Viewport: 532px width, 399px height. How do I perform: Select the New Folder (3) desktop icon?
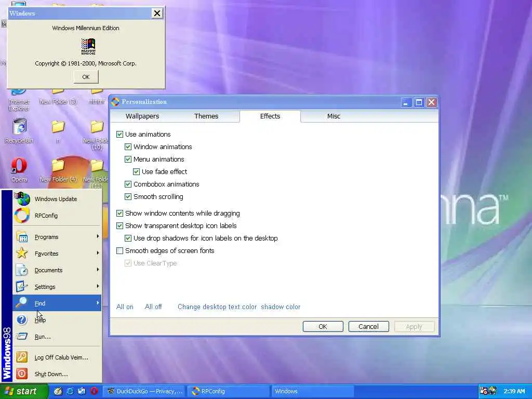click(58, 97)
